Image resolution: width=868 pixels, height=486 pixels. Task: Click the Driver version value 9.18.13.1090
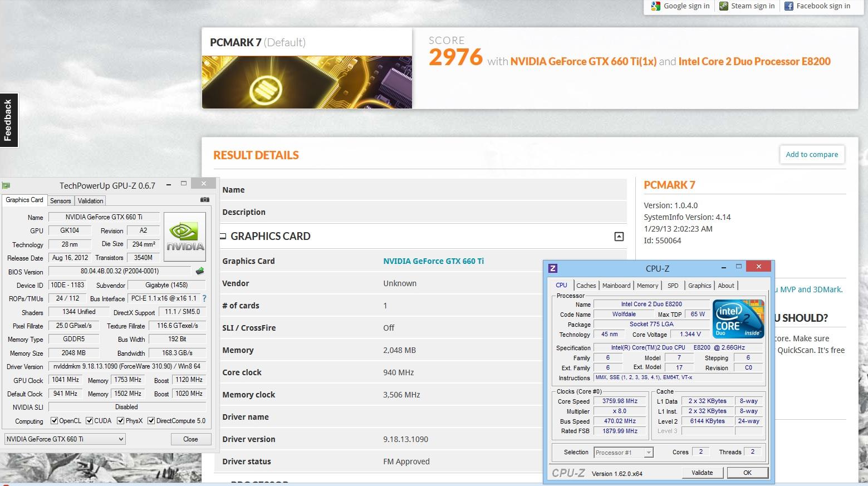[x=405, y=439]
